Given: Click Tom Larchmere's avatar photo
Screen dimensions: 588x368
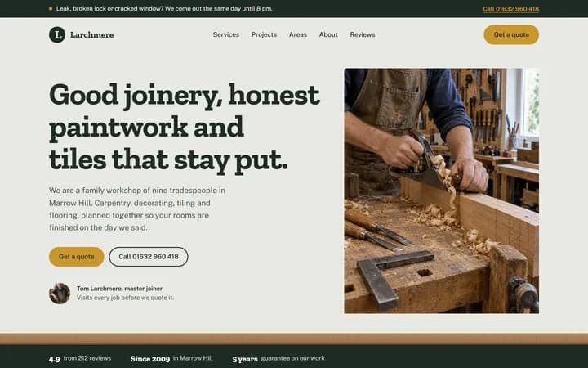Looking at the screenshot, I should (60, 294).
